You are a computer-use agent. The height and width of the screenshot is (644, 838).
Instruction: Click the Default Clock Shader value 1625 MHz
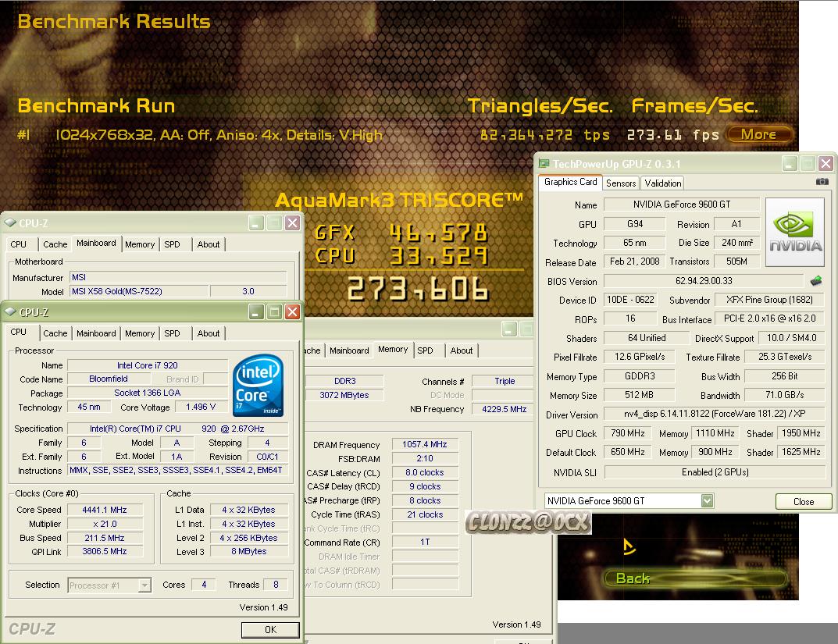point(801,452)
